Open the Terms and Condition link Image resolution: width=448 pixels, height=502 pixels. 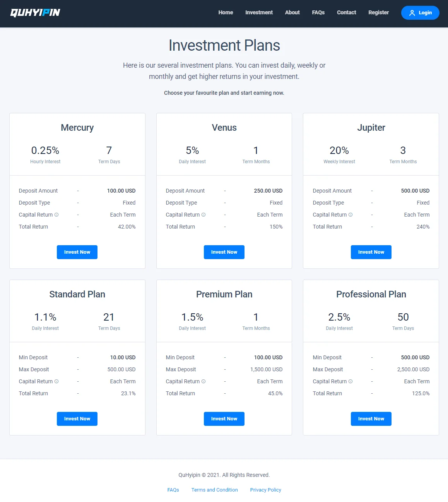coord(214,490)
